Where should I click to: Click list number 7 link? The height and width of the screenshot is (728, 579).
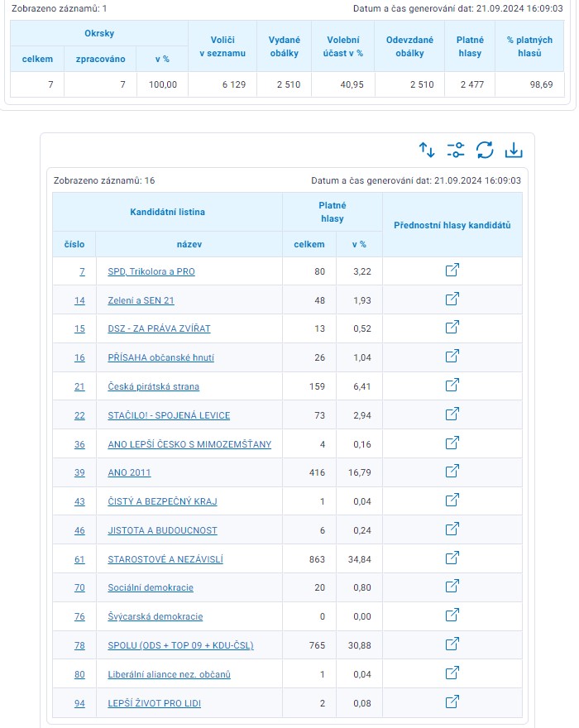tap(82, 271)
